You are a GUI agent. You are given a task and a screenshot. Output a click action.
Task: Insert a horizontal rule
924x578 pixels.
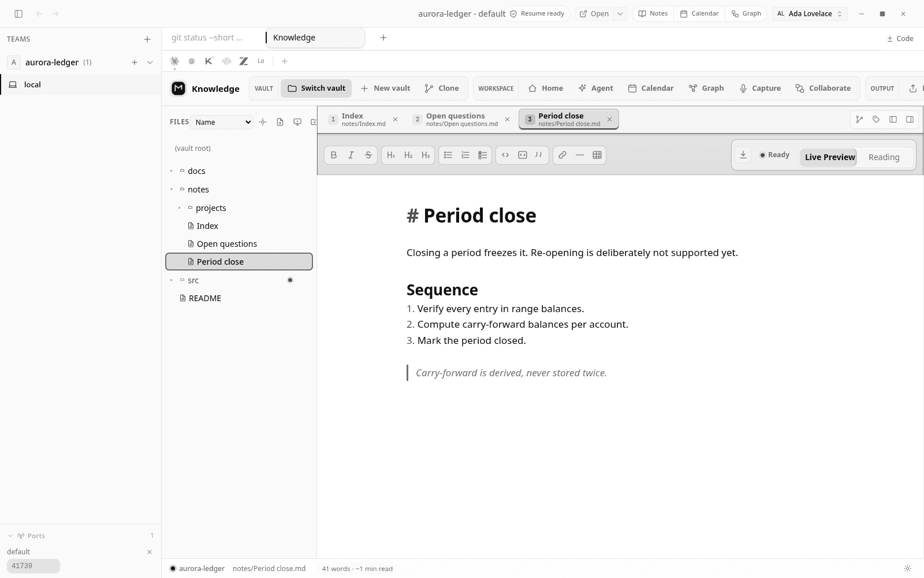pos(580,155)
